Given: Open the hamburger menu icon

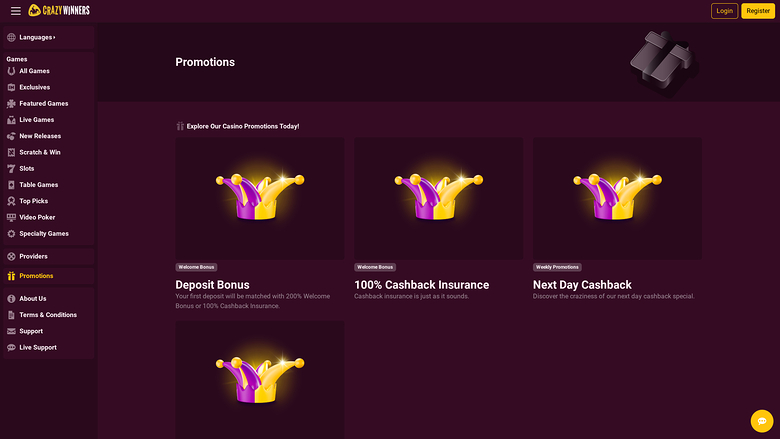Looking at the screenshot, I should pos(15,11).
